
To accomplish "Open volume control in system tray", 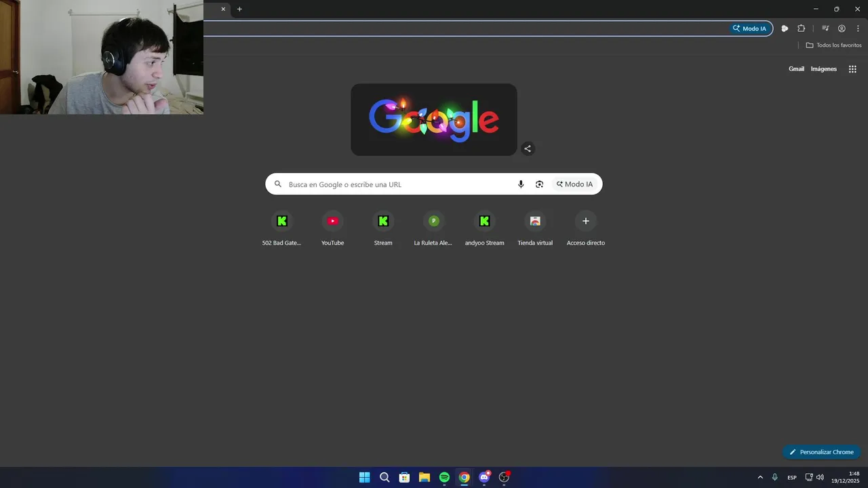I will pos(820,477).
